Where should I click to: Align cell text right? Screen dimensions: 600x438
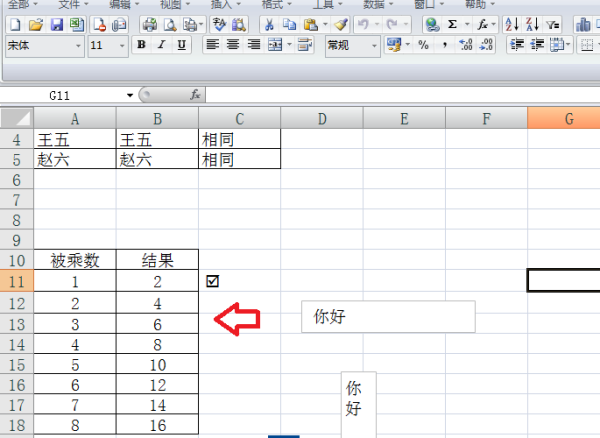tap(253, 46)
